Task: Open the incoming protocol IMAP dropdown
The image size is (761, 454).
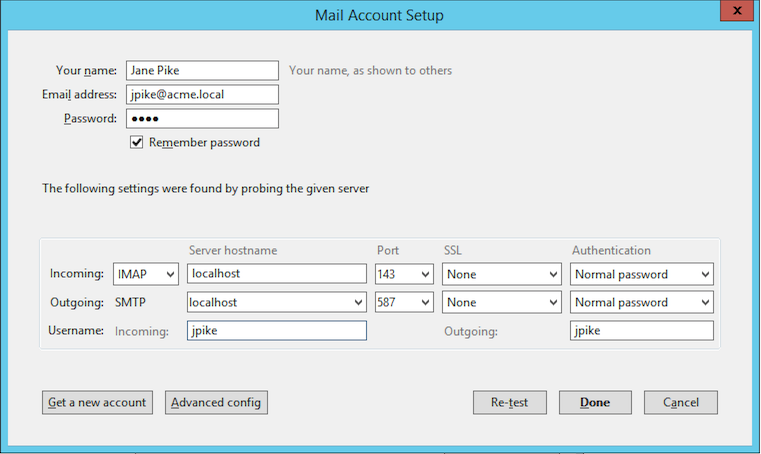Action: click(x=146, y=274)
